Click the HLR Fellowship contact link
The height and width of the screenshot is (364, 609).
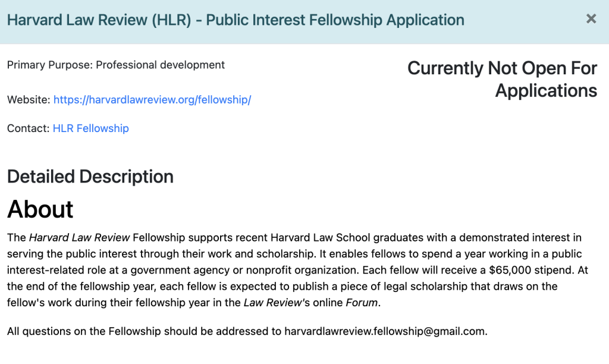tap(90, 128)
